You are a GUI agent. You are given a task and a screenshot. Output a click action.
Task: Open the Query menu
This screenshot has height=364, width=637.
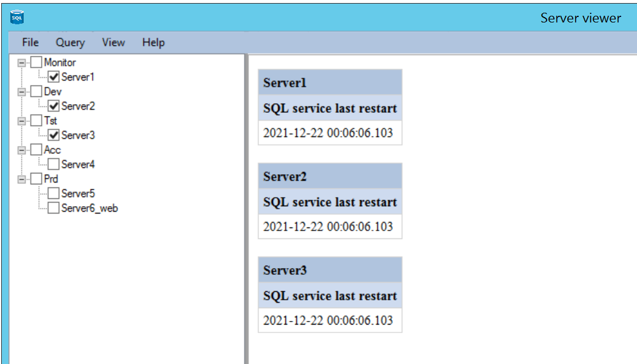[70, 42]
